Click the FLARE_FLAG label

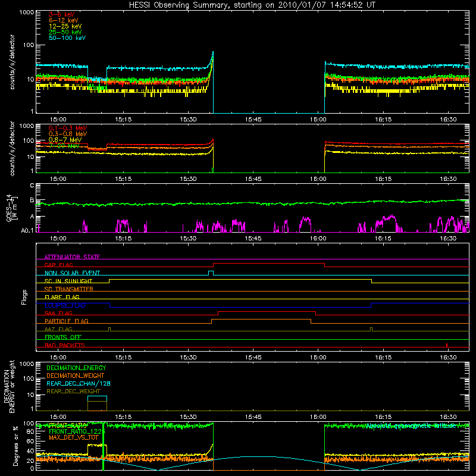coord(62,297)
